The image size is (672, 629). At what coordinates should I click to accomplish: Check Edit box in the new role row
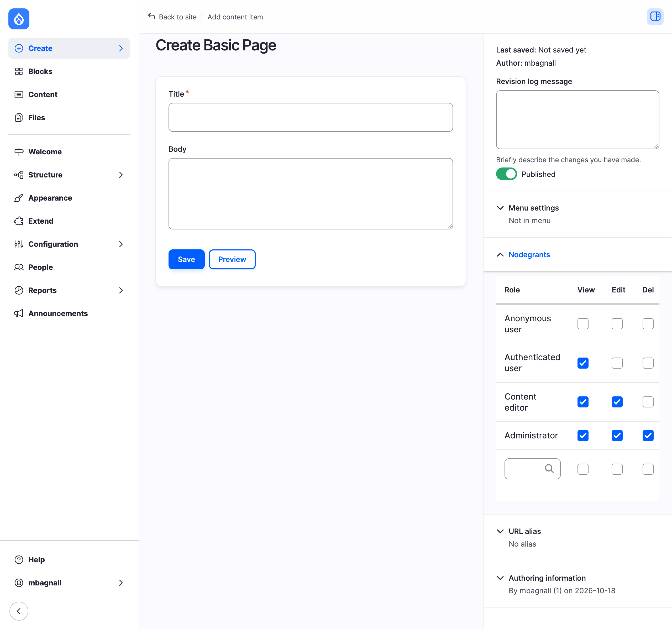pos(617,469)
